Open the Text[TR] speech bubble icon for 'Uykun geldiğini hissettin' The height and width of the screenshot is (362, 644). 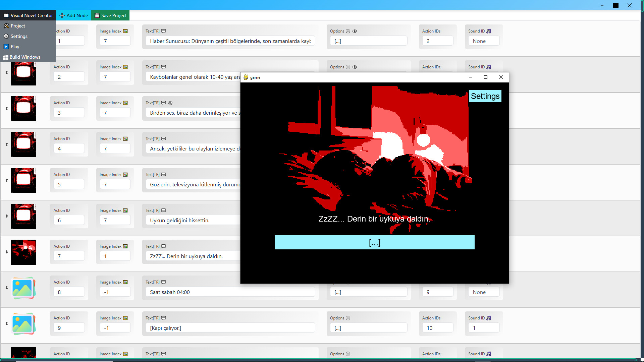pyautogui.click(x=163, y=210)
